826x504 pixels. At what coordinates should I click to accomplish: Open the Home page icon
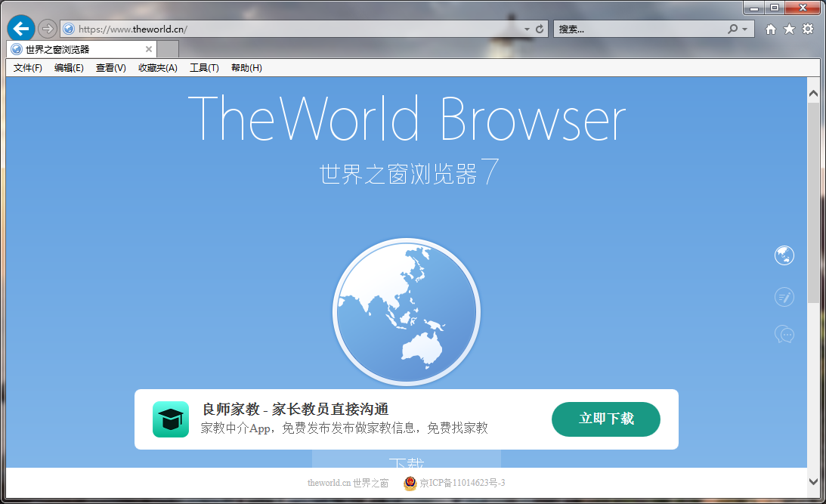pyautogui.click(x=770, y=29)
